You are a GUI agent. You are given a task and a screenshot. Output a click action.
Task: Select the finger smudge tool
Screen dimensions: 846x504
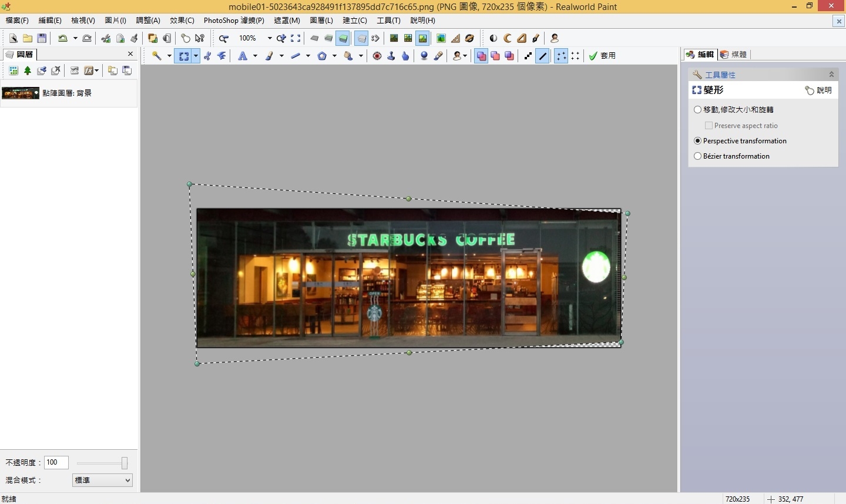tap(405, 56)
